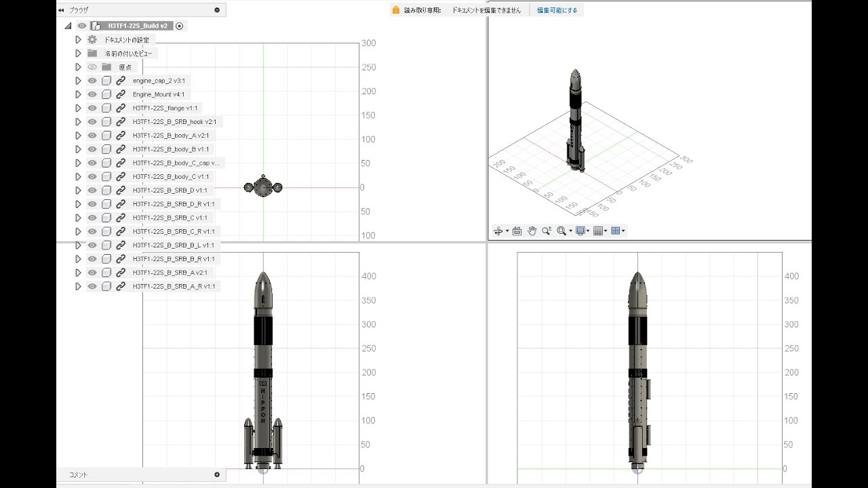Viewport: 868px width, 488px height.
Task: Toggle visibility of H3TF1-22S_flange v1:1
Action: pos(92,108)
